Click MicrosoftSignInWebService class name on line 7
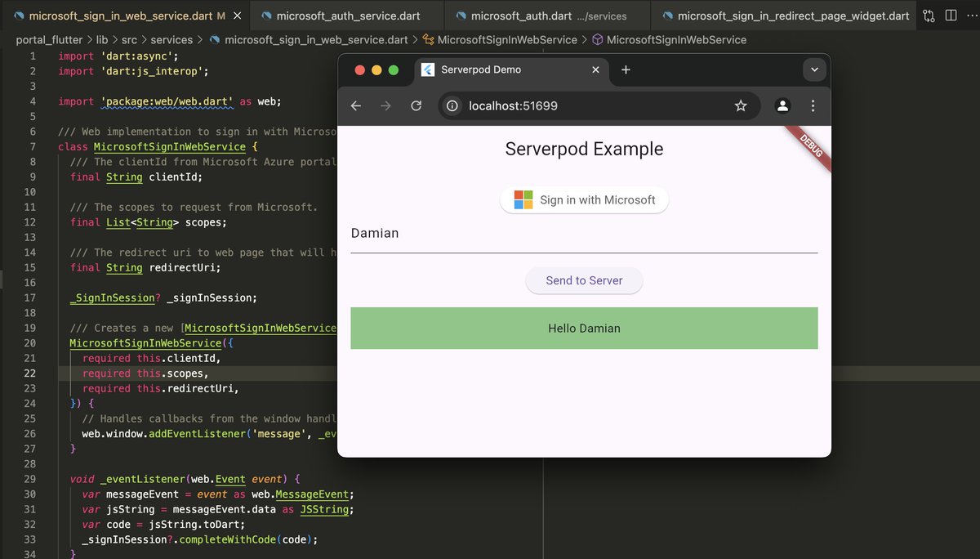 pyautogui.click(x=169, y=147)
